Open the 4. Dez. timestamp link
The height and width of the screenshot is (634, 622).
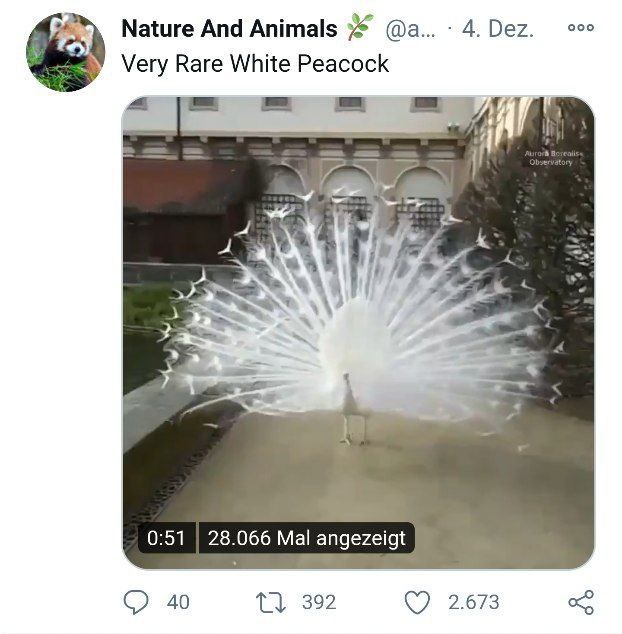(497, 29)
